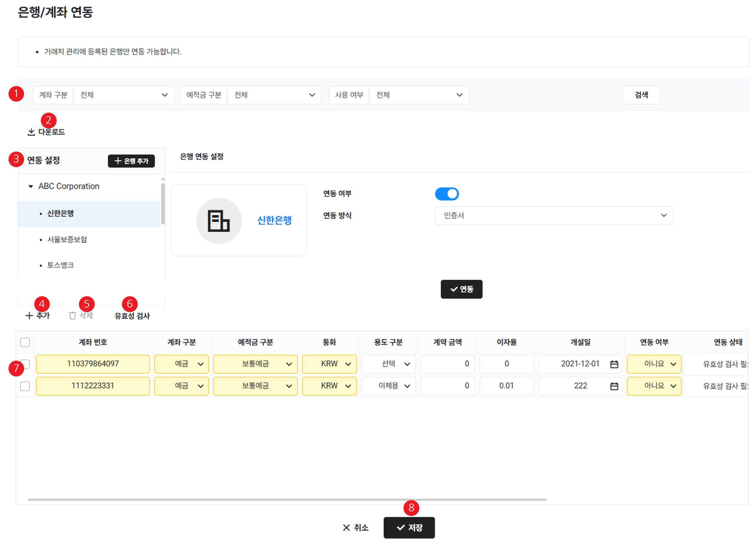Click the 검색 button
Image resolution: width=756 pixels, height=539 pixels.
[x=641, y=95]
